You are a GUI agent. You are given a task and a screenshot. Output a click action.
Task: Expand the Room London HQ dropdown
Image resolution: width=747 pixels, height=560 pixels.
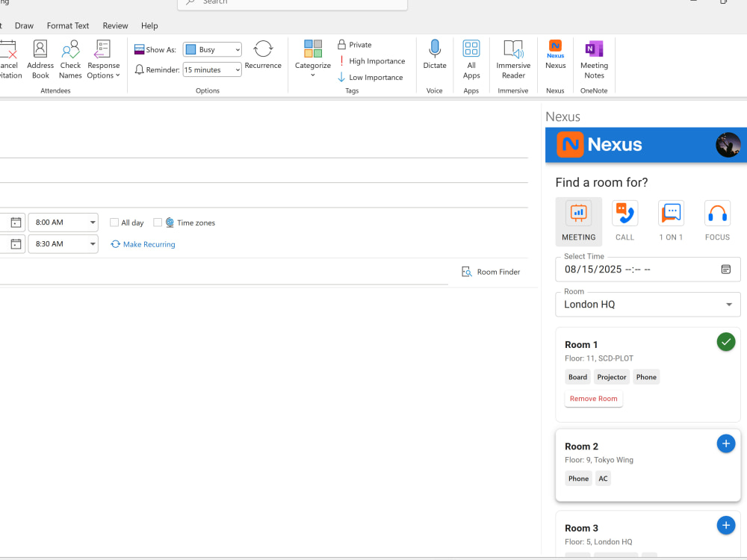[x=648, y=305]
